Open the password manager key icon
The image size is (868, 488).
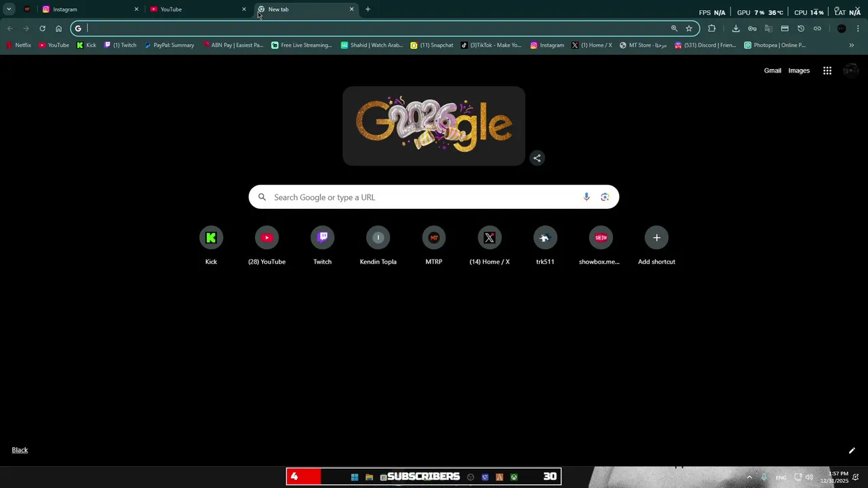[752, 28]
